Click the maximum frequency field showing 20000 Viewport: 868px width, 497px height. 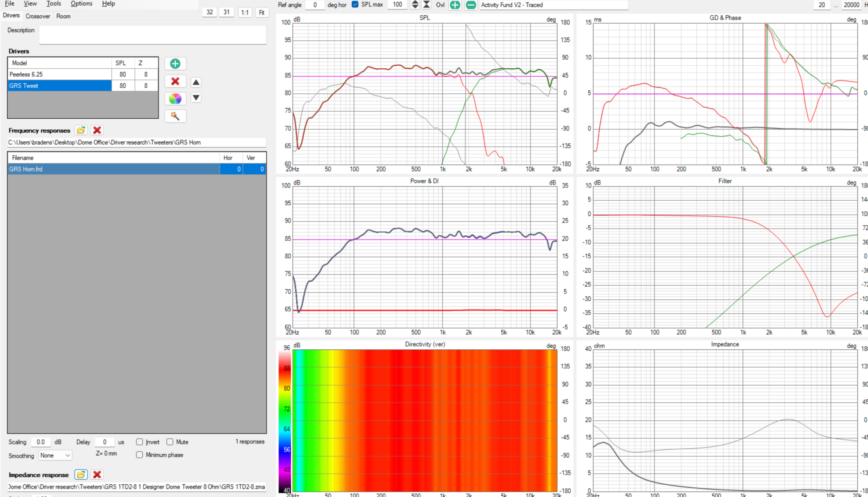(x=851, y=5)
